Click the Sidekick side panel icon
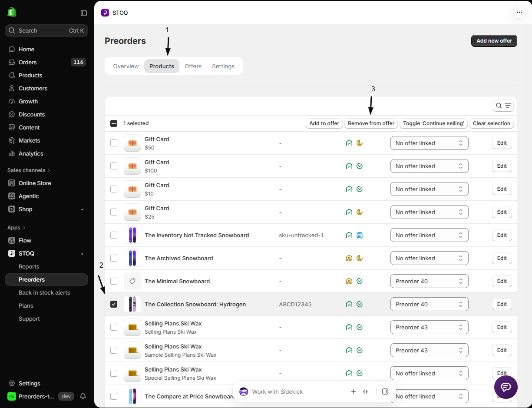Image resolution: width=532 pixels, height=408 pixels. 385,391
